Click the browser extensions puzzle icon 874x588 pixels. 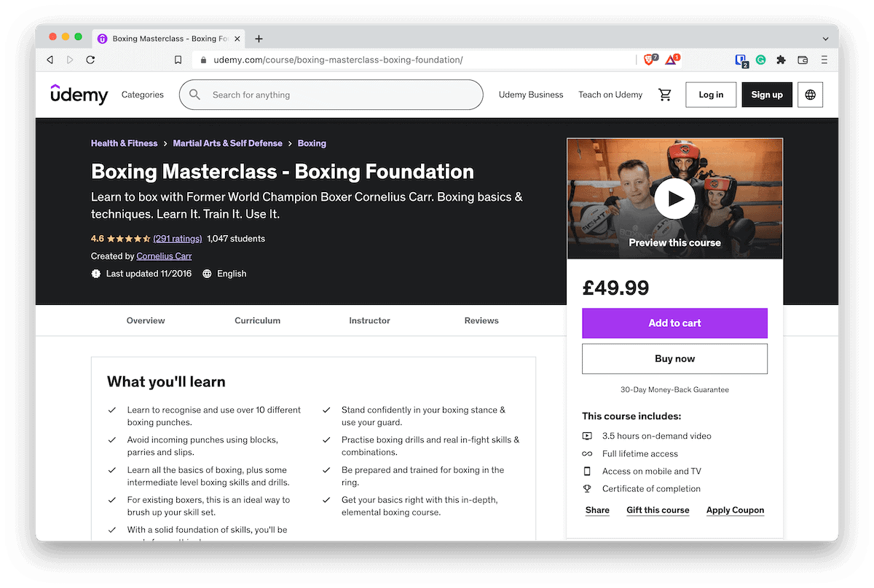pyautogui.click(x=782, y=60)
